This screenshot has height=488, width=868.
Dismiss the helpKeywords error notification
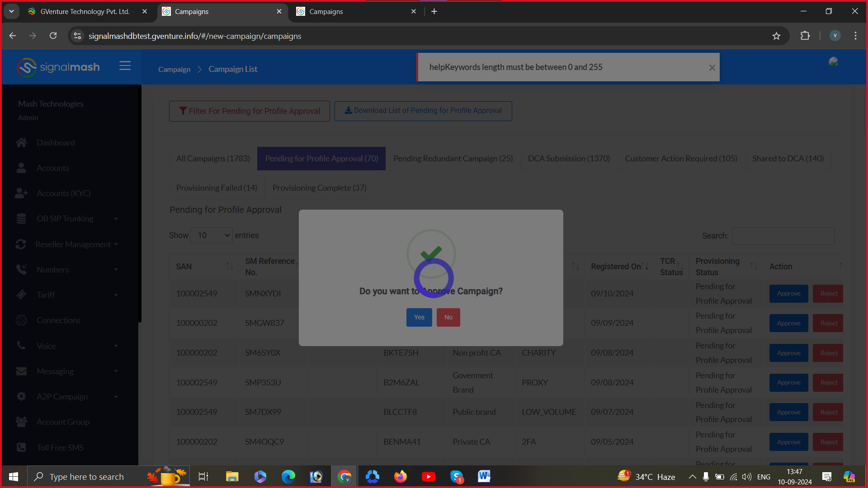click(712, 68)
